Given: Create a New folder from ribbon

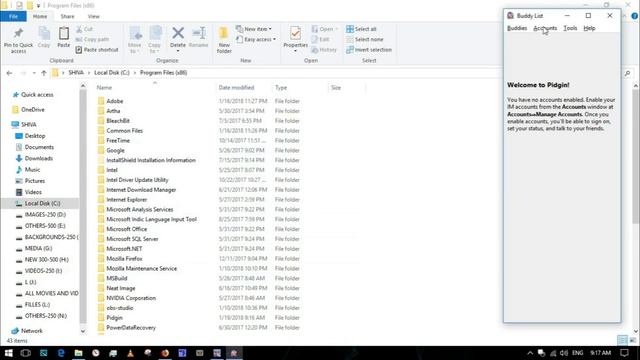Looking at the screenshot, I should click(x=224, y=40).
